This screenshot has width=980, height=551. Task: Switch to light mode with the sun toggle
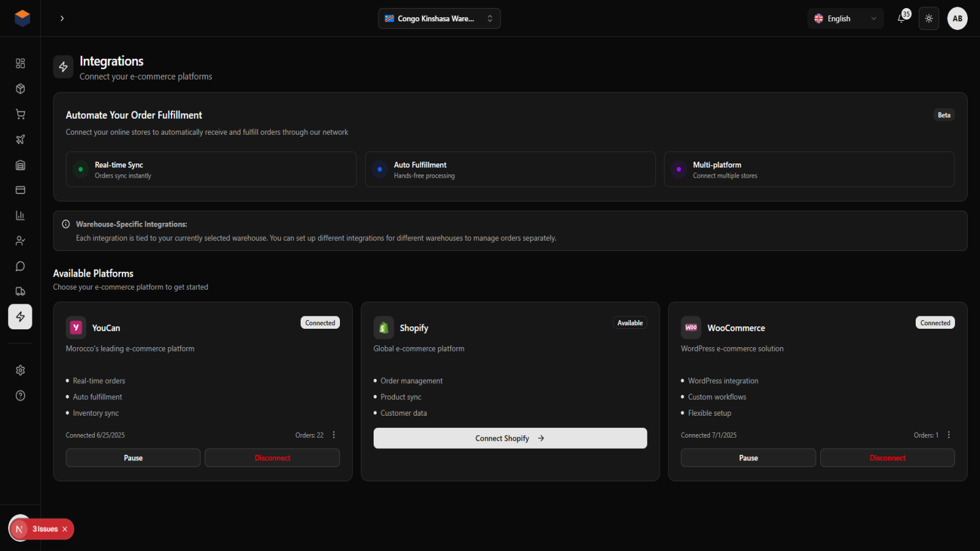click(x=929, y=18)
